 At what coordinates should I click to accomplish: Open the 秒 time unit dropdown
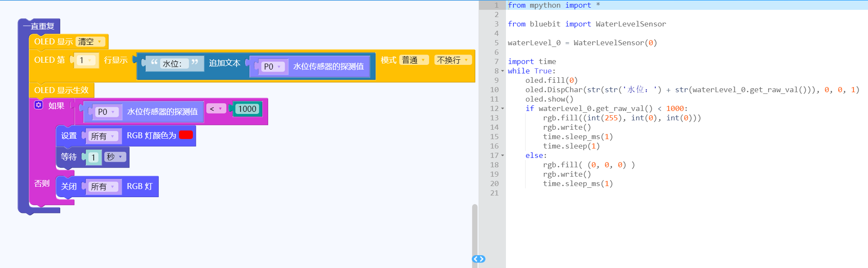(115, 157)
